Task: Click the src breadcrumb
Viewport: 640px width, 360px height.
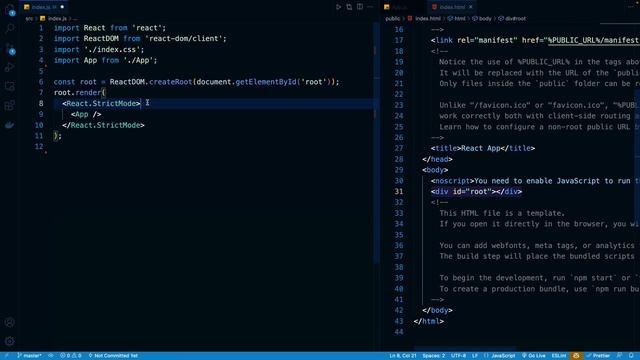Action: (x=29, y=18)
